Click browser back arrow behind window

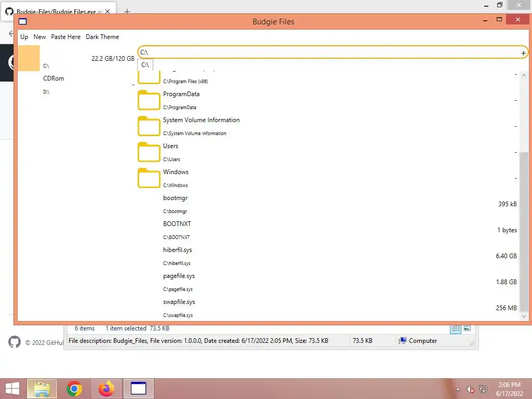point(11,33)
